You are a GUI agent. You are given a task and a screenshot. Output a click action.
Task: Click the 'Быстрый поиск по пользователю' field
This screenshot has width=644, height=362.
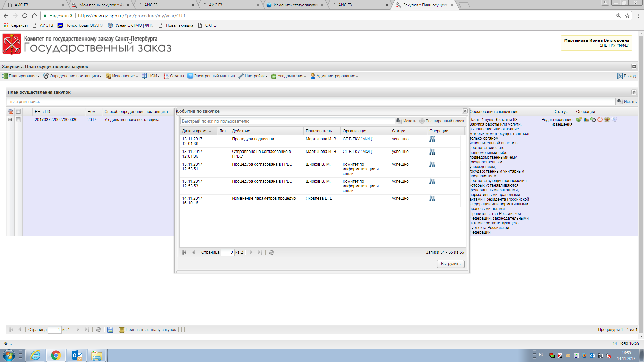(287, 121)
